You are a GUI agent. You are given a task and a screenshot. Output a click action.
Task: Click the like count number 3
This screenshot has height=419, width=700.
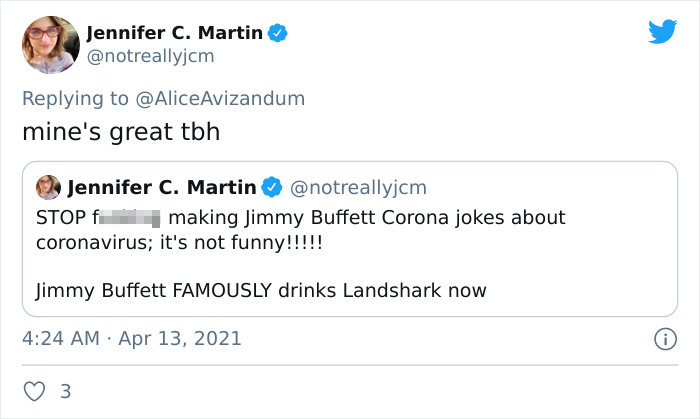tap(65, 392)
